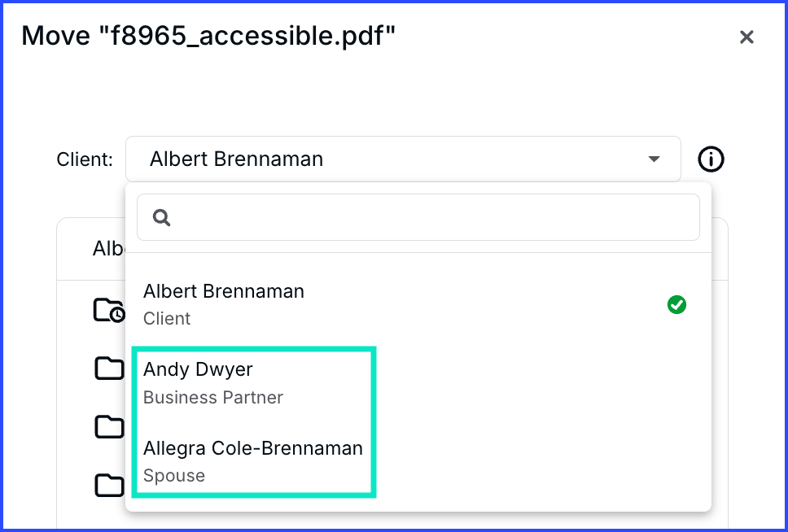Select the last plain folder icon
788x532 pixels.
point(109,486)
